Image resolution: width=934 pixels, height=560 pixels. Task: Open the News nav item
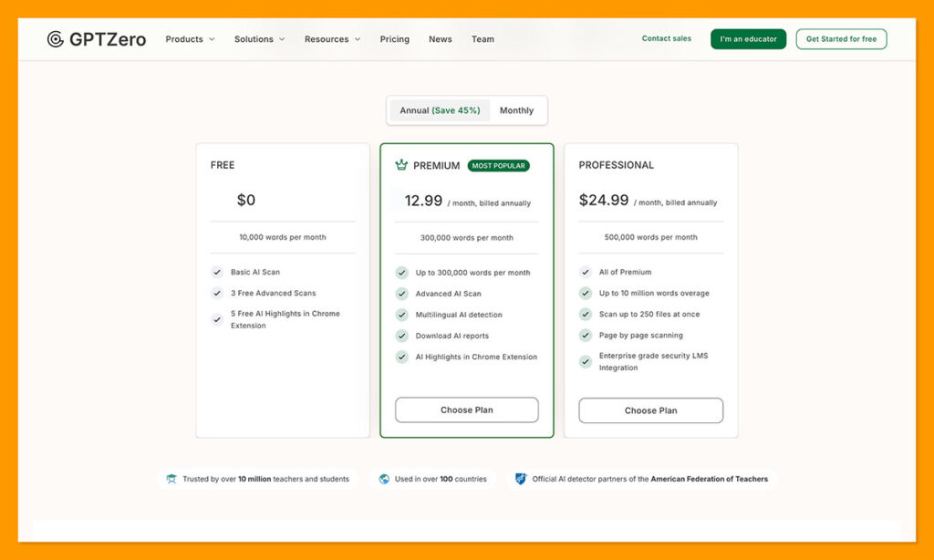(x=441, y=39)
